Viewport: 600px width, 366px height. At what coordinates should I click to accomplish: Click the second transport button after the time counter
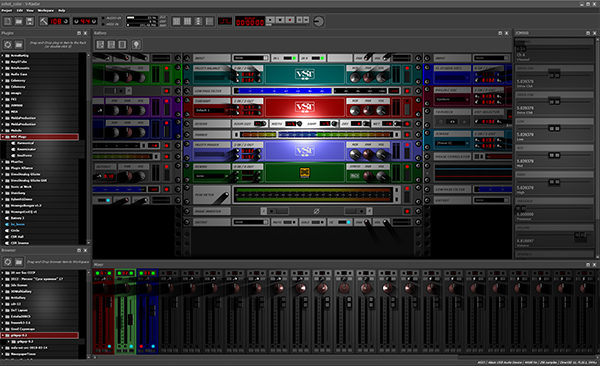tap(280, 20)
